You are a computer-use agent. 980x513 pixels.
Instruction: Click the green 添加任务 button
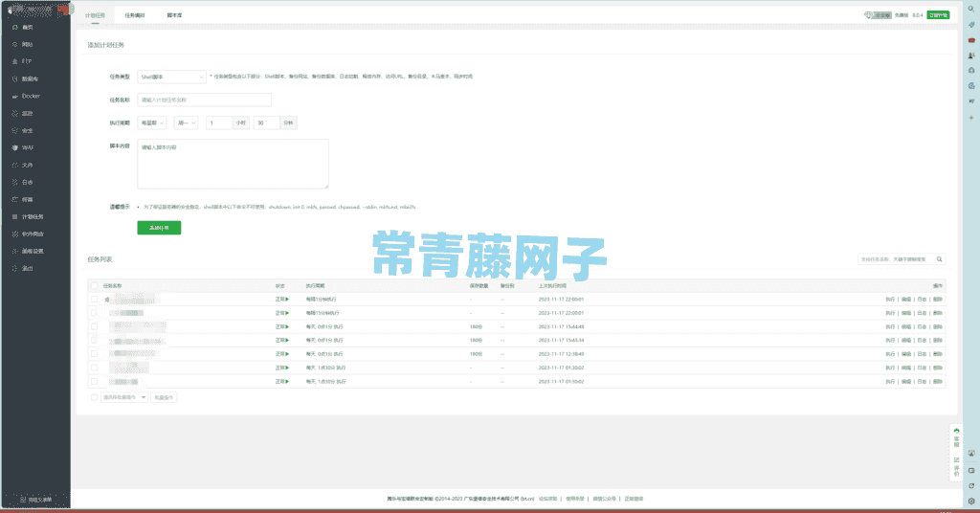159,228
